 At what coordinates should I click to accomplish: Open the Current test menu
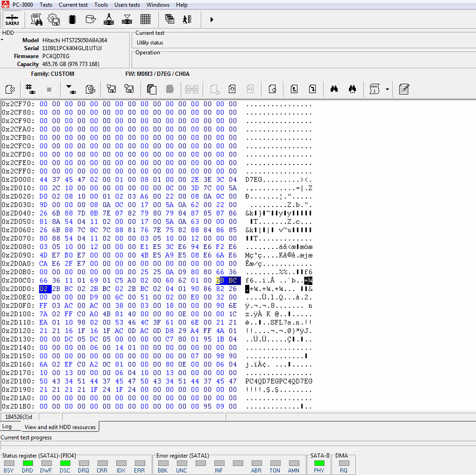tap(73, 5)
